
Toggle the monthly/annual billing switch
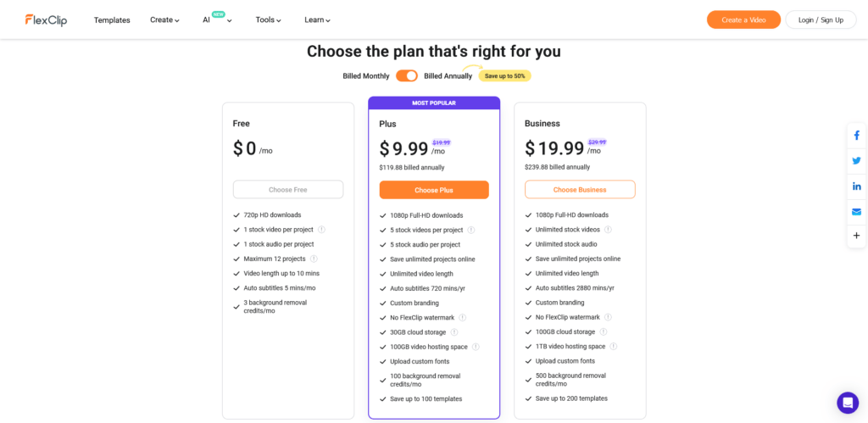(407, 75)
